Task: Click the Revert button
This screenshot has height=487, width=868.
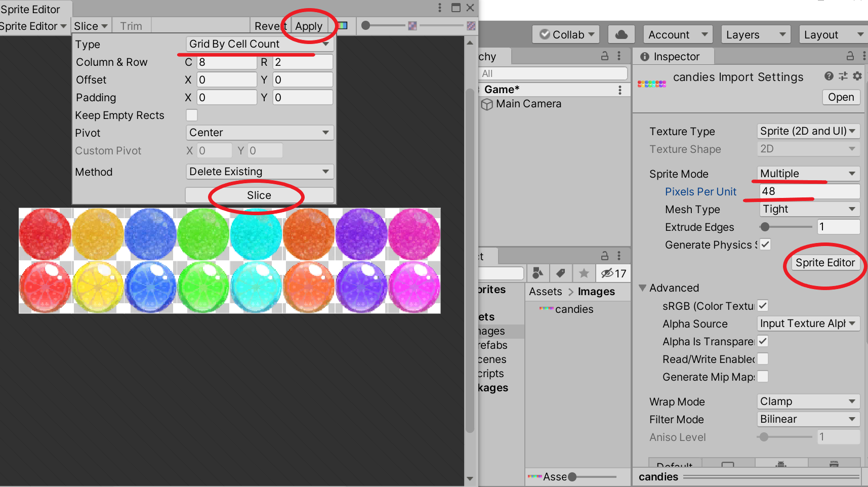Action: [271, 26]
